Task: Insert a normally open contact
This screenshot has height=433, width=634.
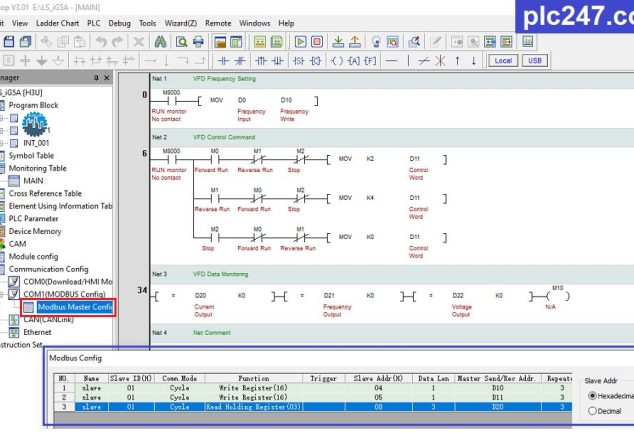Action: tap(223, 61)
